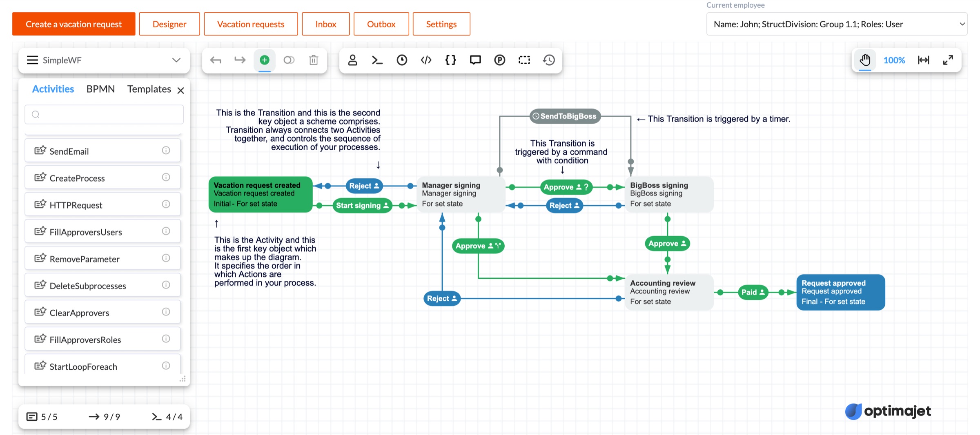
Task: Click the transitions count 9/9 indicator
Action: coord(105,417)
